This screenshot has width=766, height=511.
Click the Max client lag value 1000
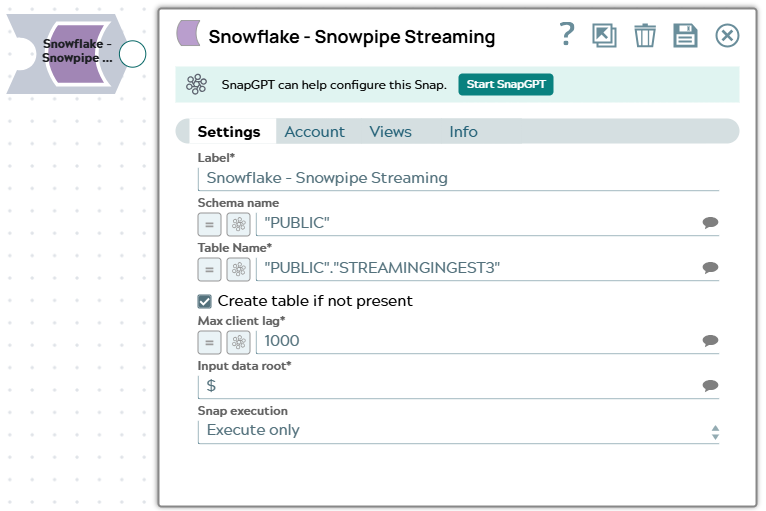coord(282,341)
